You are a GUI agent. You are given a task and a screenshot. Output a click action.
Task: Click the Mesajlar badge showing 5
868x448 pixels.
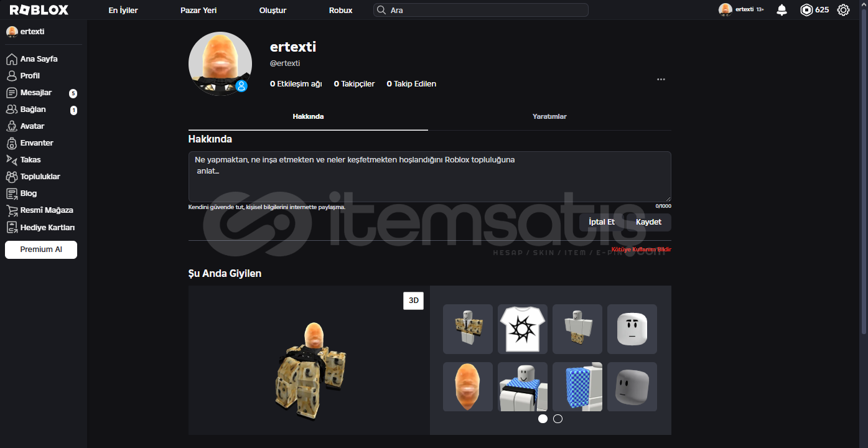coord(73,94)
